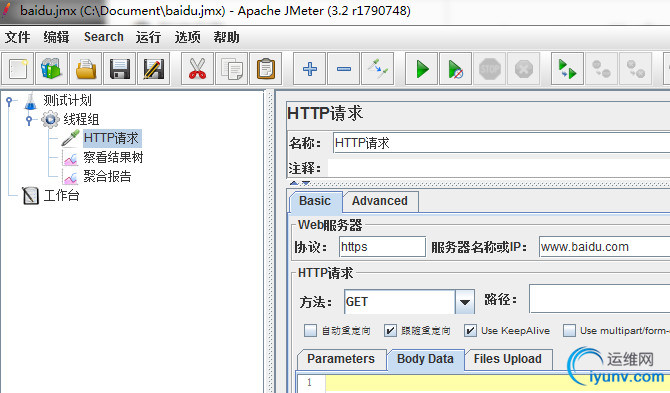This screenshot has height=393, width=670.
Task: Collapse the 测试计划 tree node handle
Action: pos(9,101)
